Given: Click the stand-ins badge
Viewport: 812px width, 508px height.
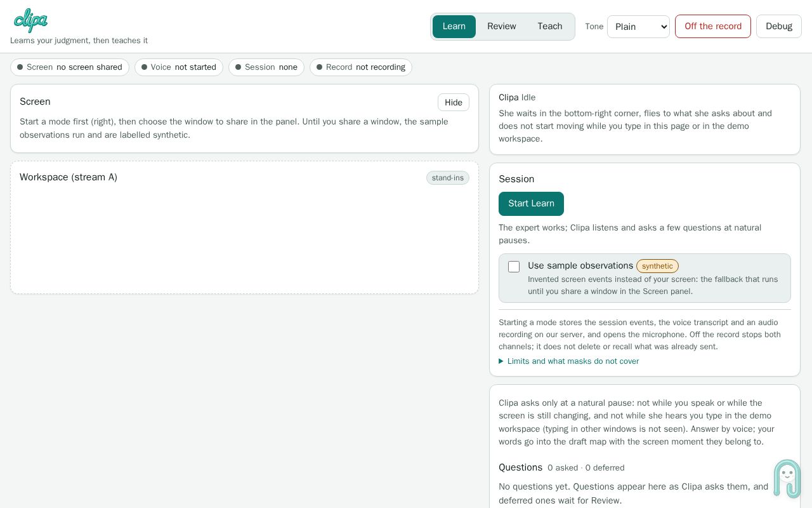Looking at the screenshot, I should pos(448,178).
